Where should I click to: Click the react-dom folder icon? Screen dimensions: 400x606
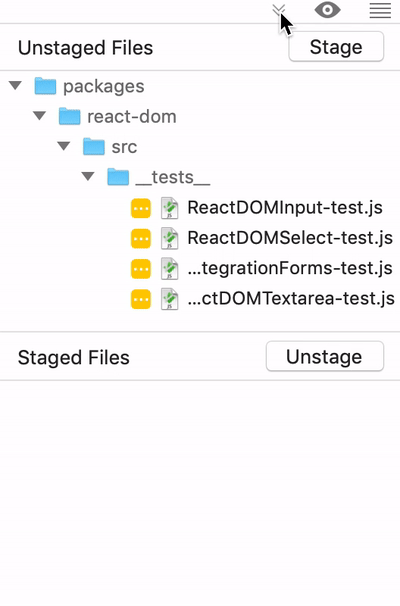(70, 116)
